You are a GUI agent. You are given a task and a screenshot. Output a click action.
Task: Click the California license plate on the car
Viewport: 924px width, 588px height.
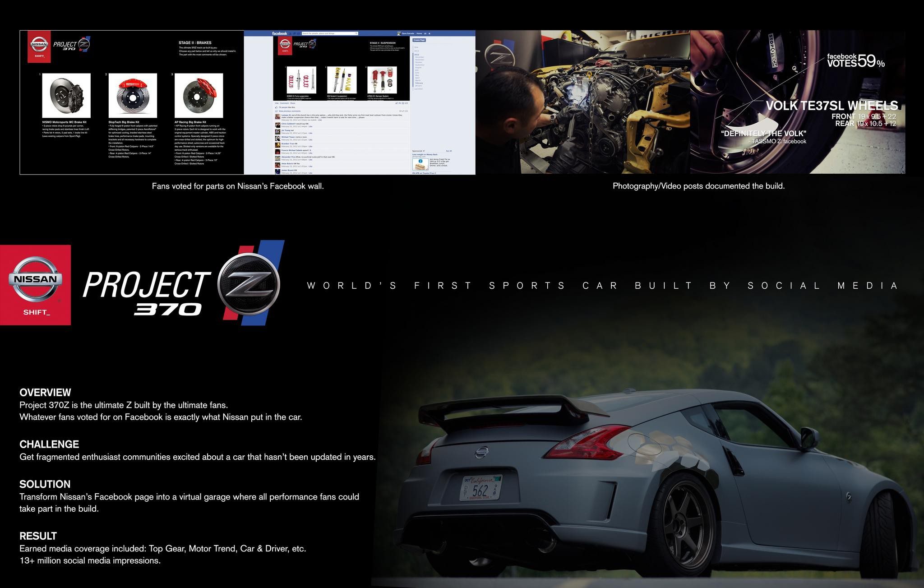coord(481,487)
